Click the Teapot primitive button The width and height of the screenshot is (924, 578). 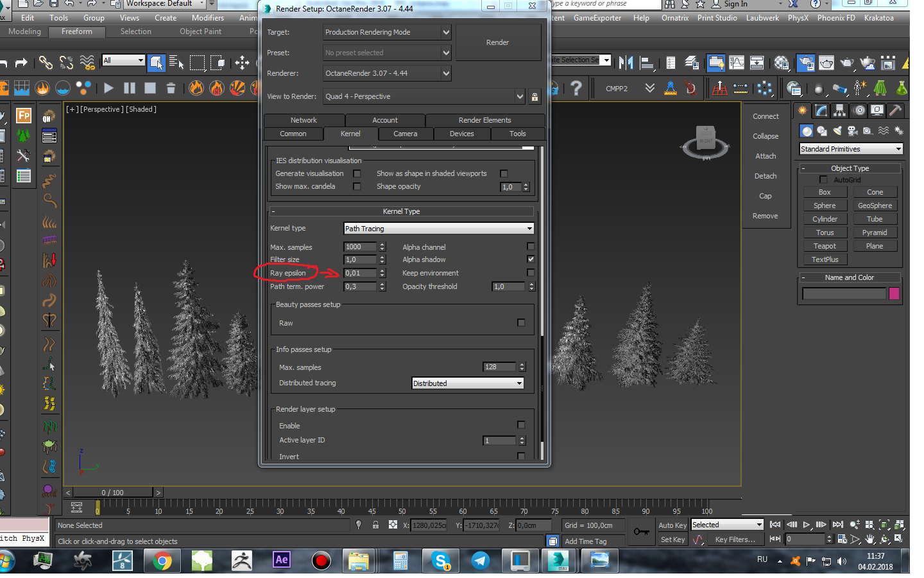pyautogui.click(x=825, y=246)
